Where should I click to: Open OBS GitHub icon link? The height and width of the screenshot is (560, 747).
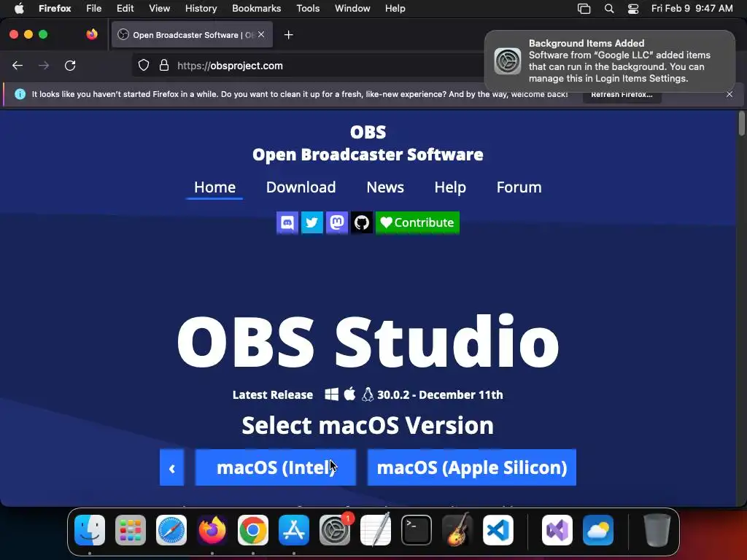click(x=362, y=222)
